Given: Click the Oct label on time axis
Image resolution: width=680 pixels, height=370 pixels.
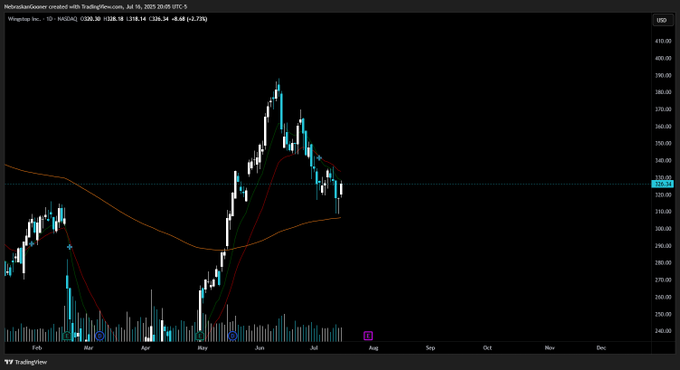Looking at the screenshot, I should [487, 348].
